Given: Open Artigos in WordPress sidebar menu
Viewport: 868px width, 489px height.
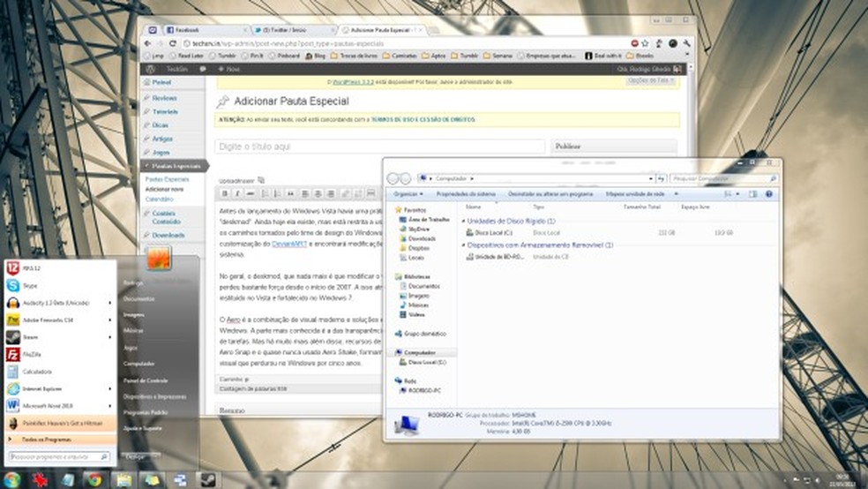Looking at the screenshot, I should click(162, 139).
